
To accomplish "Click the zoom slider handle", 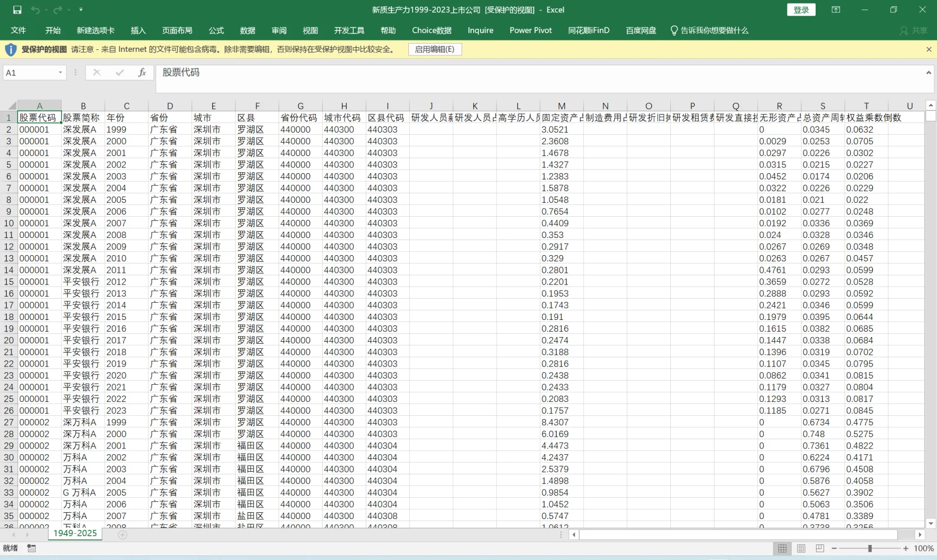I will pyautogui.click(x=870, y=549).
